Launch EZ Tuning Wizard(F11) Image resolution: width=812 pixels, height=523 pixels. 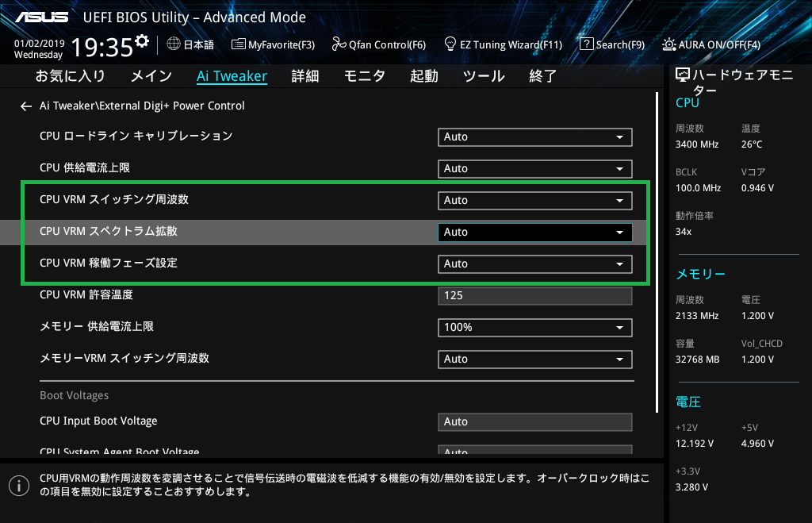504,44
